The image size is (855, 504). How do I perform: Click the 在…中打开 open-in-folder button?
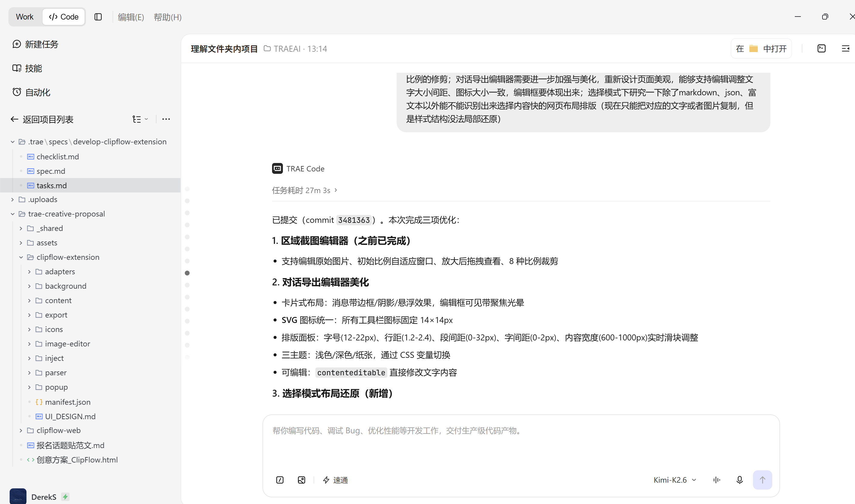pyautogui.click(x=761, y=49)
